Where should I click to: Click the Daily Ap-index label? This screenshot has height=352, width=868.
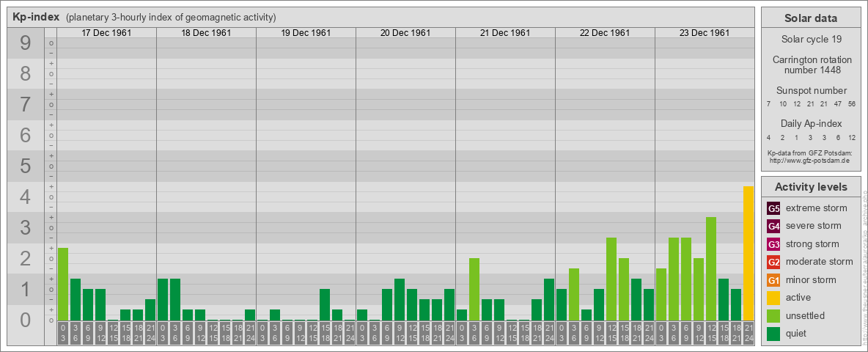(812, 123)
